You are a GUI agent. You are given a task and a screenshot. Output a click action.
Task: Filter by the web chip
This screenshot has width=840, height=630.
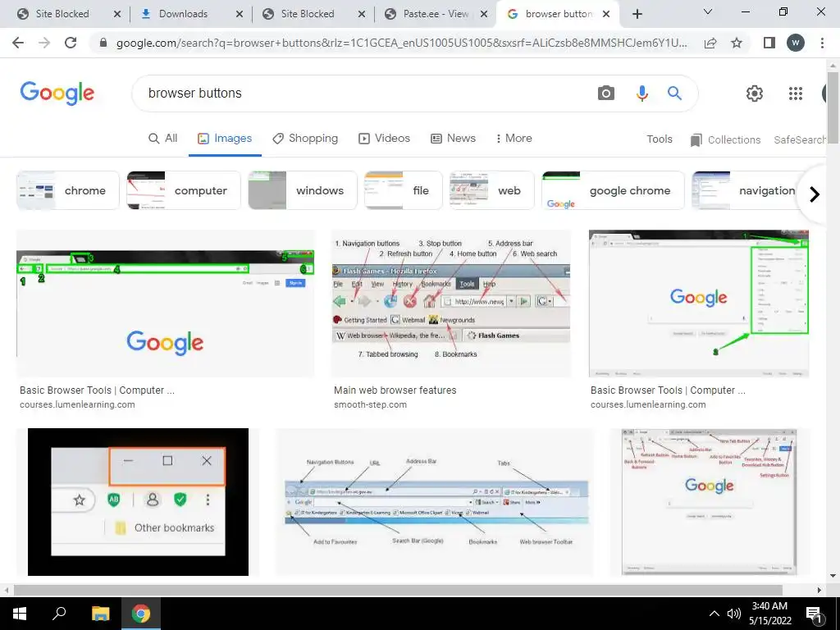tap(492, 190)
